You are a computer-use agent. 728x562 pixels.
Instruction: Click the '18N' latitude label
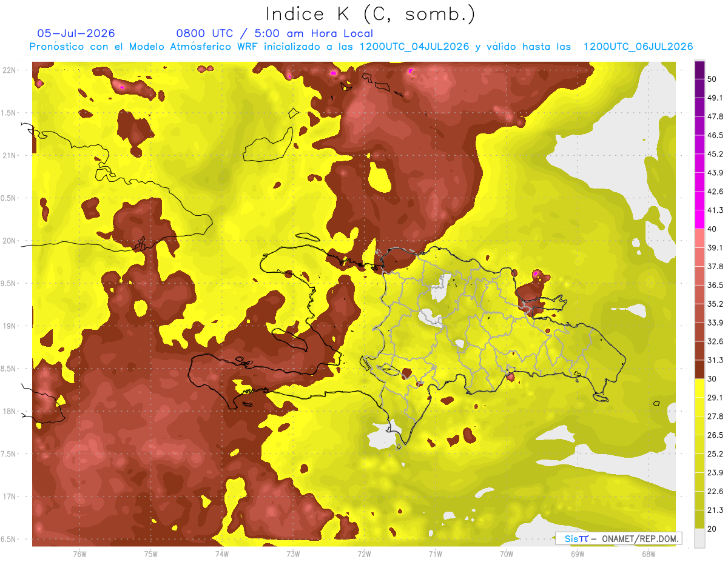pos(10,411)
